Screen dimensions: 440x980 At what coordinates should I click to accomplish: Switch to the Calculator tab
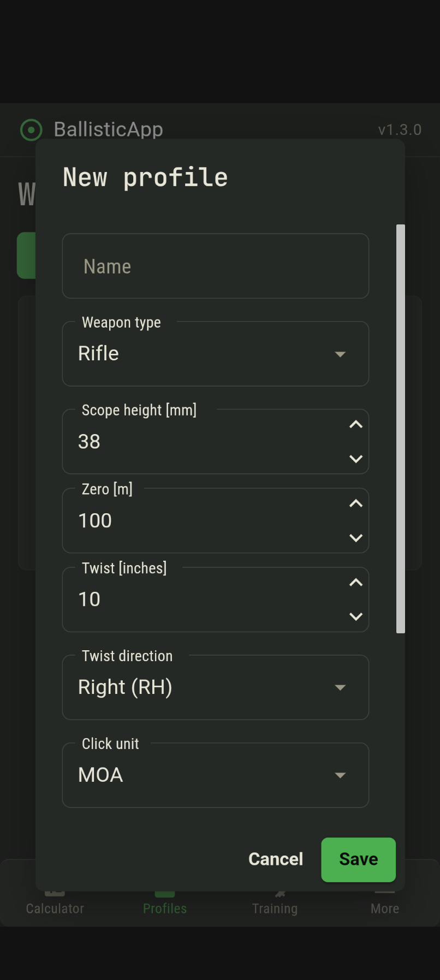pos(55,908)
